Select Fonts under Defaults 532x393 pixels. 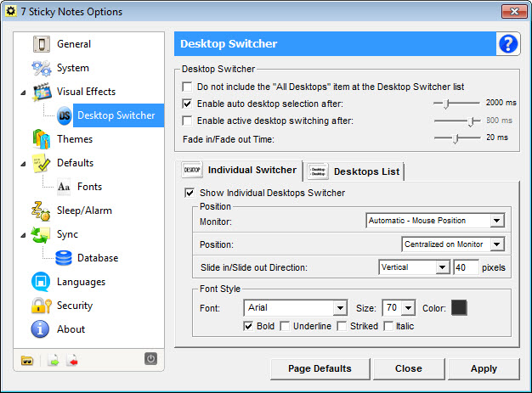click(x=89, y=187)
